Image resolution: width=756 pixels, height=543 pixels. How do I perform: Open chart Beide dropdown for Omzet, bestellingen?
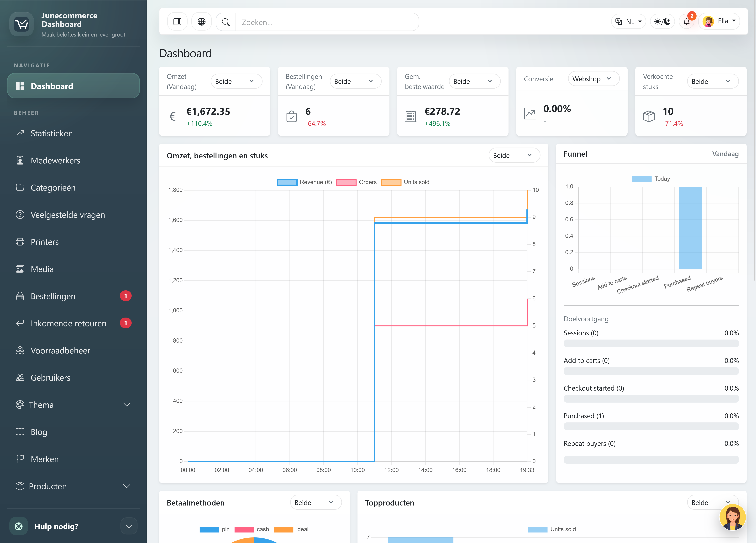point(514,155)
